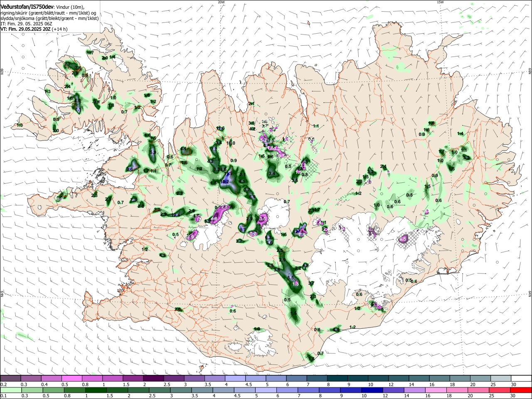
Task: Click the 7.1 value in the Westfjords
Action: pyautogui.click(x=78, y=109)
